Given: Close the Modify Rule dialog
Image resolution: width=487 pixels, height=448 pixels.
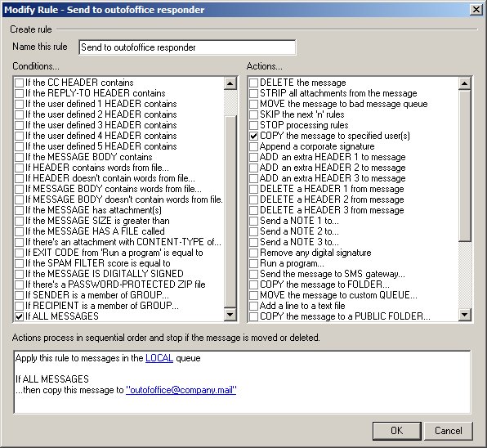Looking at the screenshot, I should tap(476, 10).
